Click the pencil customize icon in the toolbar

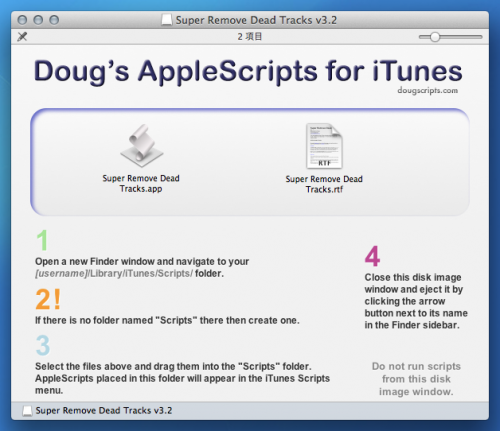[x=22, y=37]
